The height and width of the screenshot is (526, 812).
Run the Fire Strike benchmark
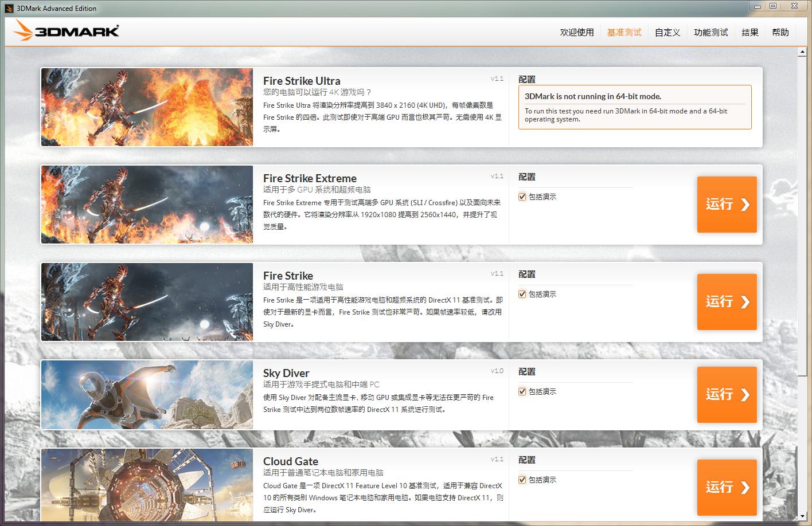pyautogui.click(x=727, y=302)
